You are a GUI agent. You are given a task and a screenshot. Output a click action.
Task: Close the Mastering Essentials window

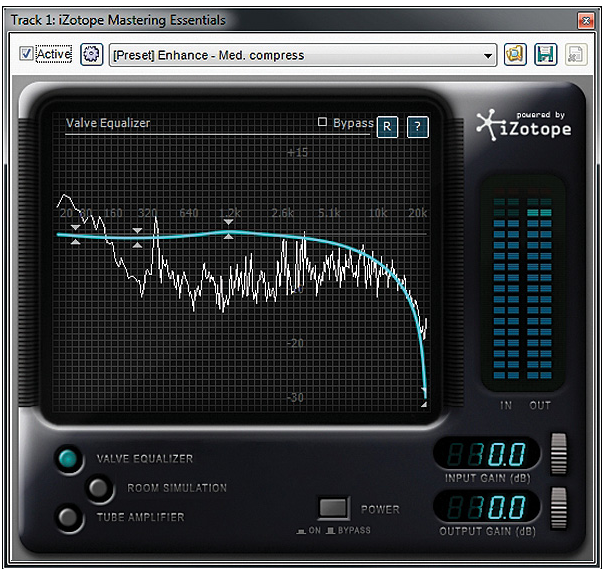click(586, 20)
